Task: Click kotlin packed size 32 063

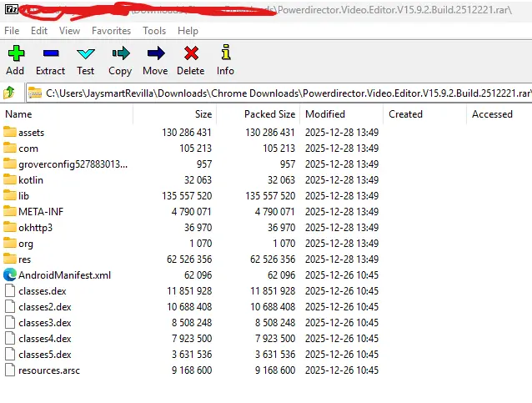Action: [x=282, y=180]
